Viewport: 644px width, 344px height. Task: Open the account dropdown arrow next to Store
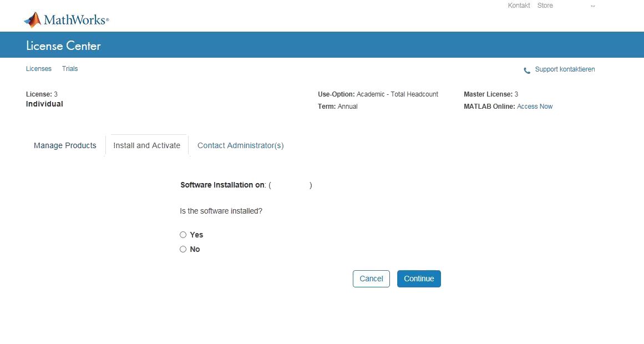pyautogui.click(x=592, y=6)
